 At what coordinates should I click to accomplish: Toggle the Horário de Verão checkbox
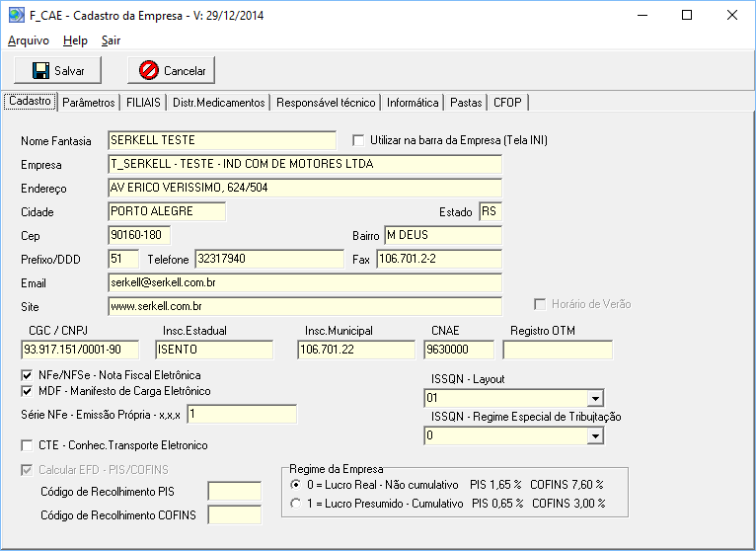pos(540,304)
